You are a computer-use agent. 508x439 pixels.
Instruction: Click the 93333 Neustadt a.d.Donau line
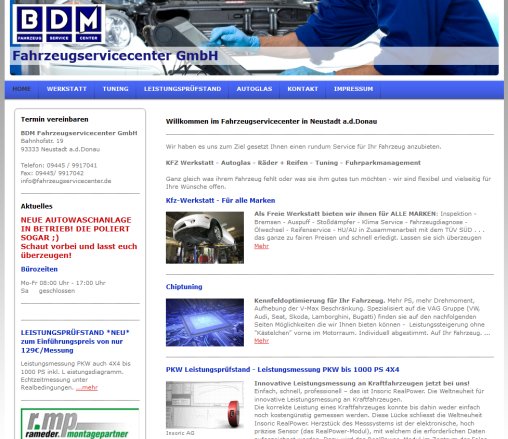coord(60,149)
